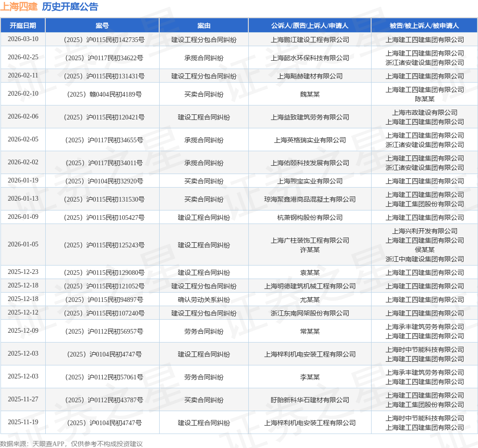The image size is (478, 448).
Task: Click plaintiff 尤某某
Action: (310, 300)
